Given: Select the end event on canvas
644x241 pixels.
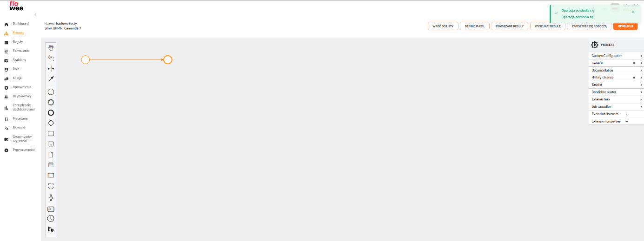Looking at the screenshot, I should pyautogui.click(x=168, y=59).
